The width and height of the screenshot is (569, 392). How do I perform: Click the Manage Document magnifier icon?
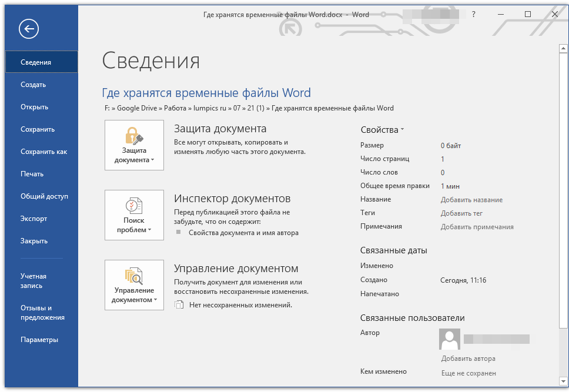(x=134, y=276)
